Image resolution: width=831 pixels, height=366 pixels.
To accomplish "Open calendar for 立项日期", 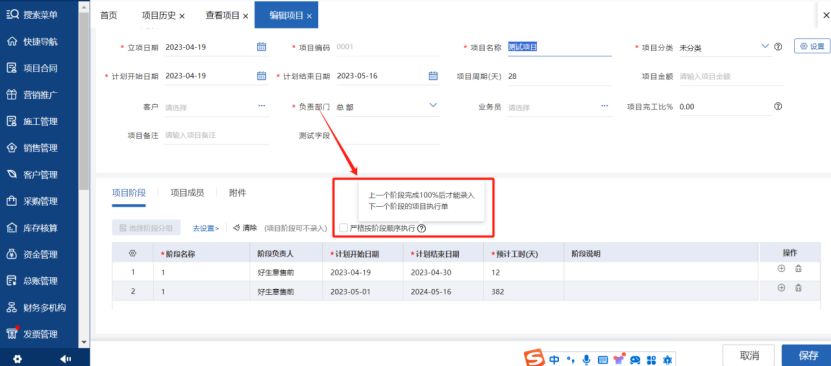I will (x=261, y=47).
